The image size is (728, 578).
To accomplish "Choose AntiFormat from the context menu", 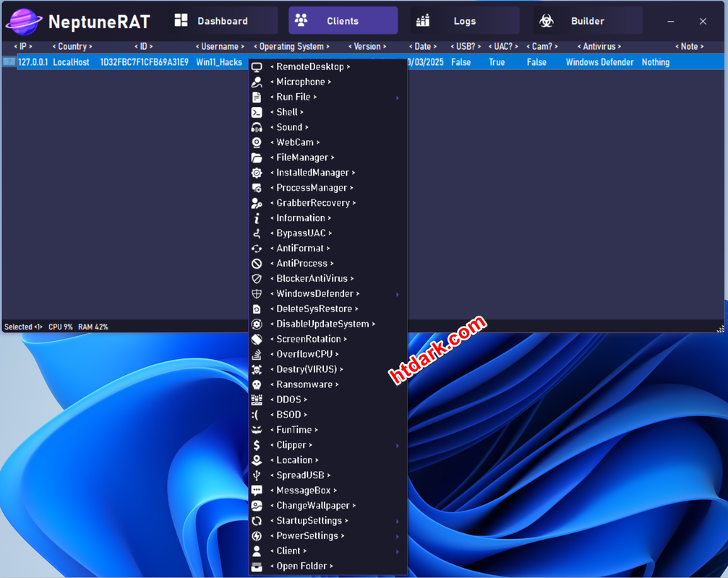I will 327,248.
